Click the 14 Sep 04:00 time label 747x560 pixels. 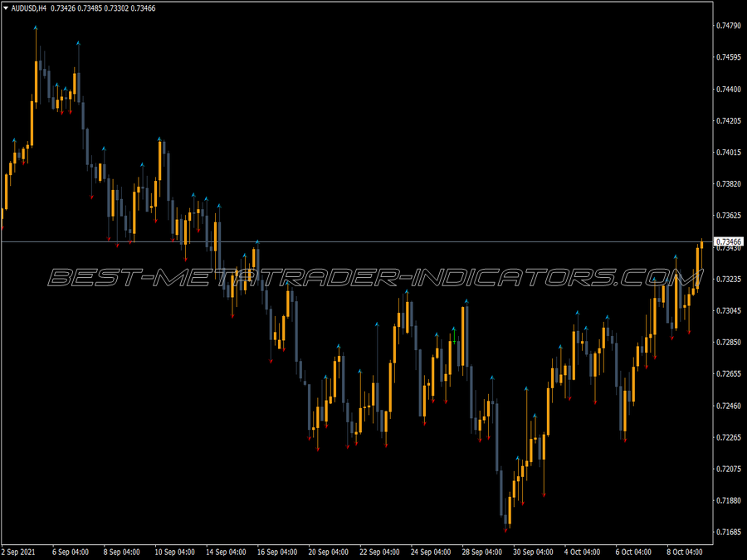[226, 553]
